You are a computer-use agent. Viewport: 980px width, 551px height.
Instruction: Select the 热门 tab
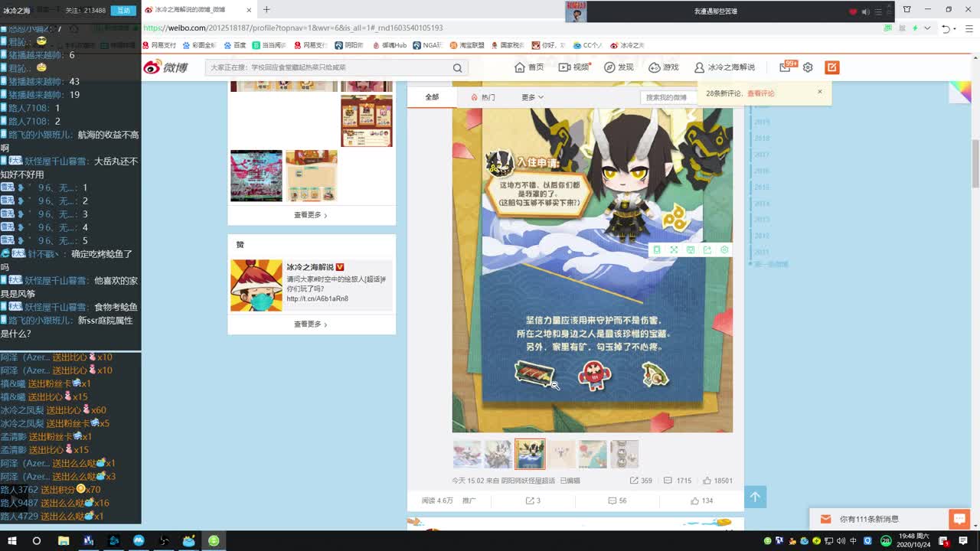tap(483, 97)
